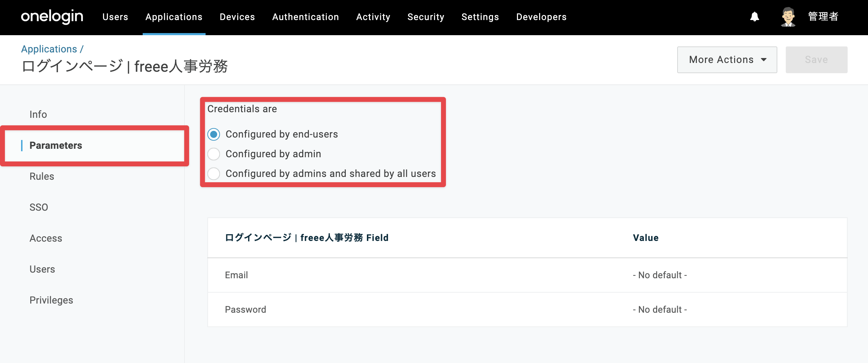Switch to the Info tab

[x=38, y=114]
